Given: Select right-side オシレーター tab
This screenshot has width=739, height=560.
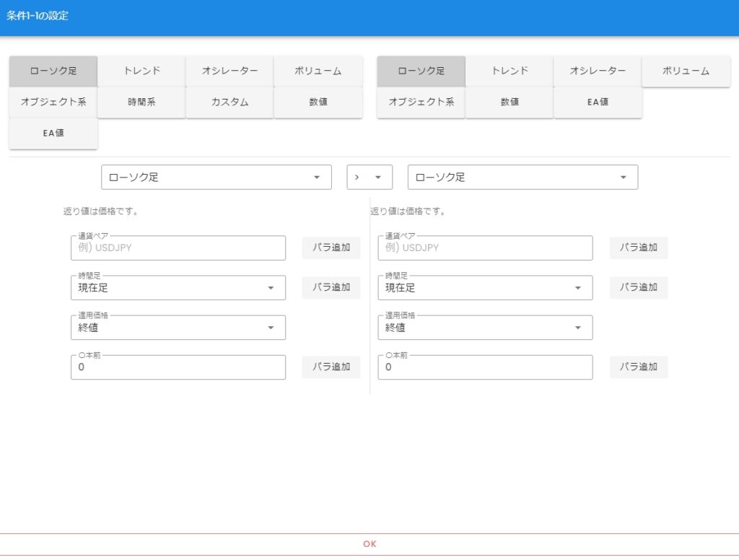Looking at the screenshot, I should [598, 71].
